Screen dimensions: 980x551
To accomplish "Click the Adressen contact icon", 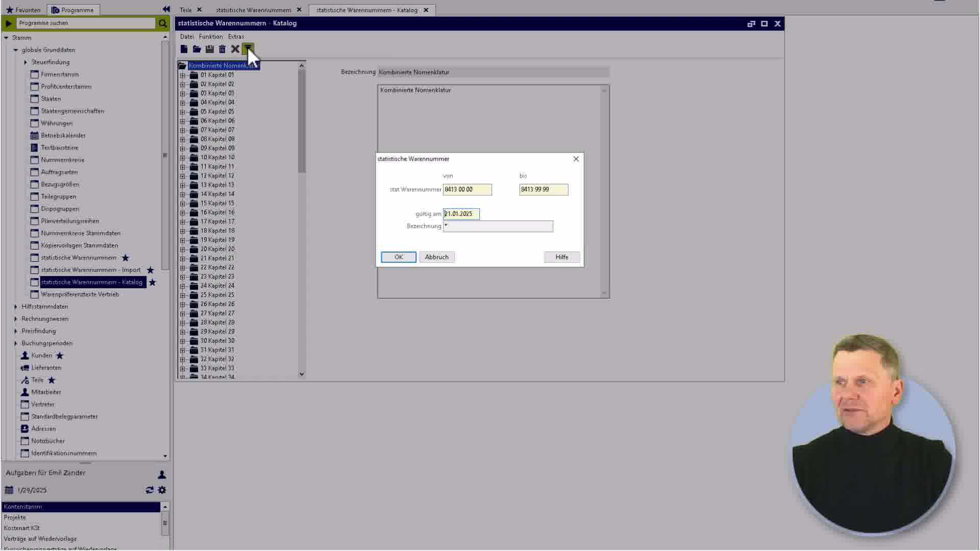I will (x=24, y=429).
